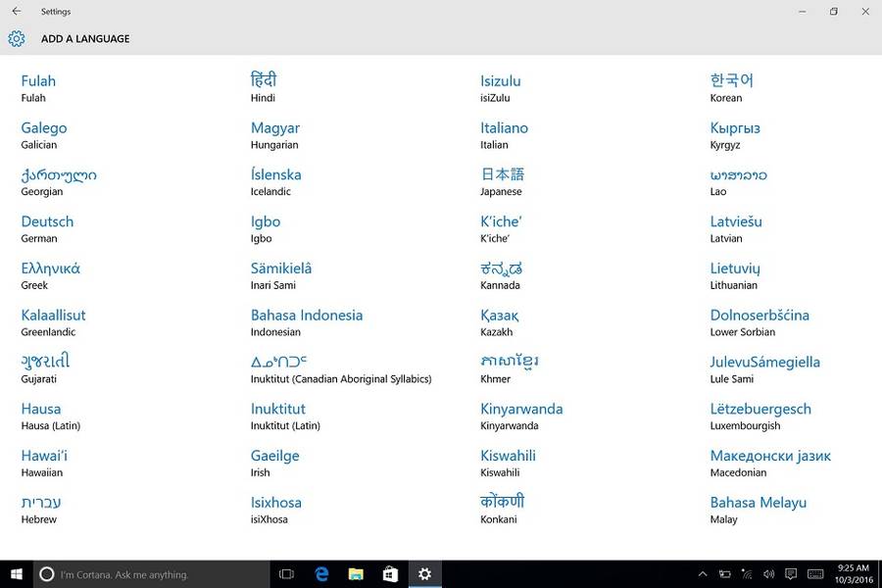Viewport: 882px width, 588px height.
Task: Open File Explorer from the taskbar
Action: click(356, 574)
